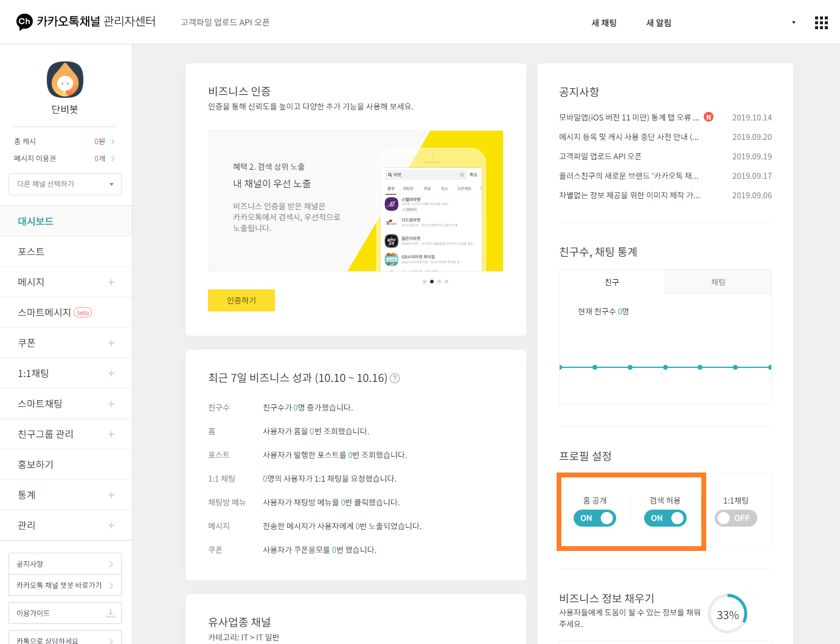This screenshot has width=840, height=644.
Task: Click the beta badge beside 스마트메시지
Action: (x=83, y=313)
